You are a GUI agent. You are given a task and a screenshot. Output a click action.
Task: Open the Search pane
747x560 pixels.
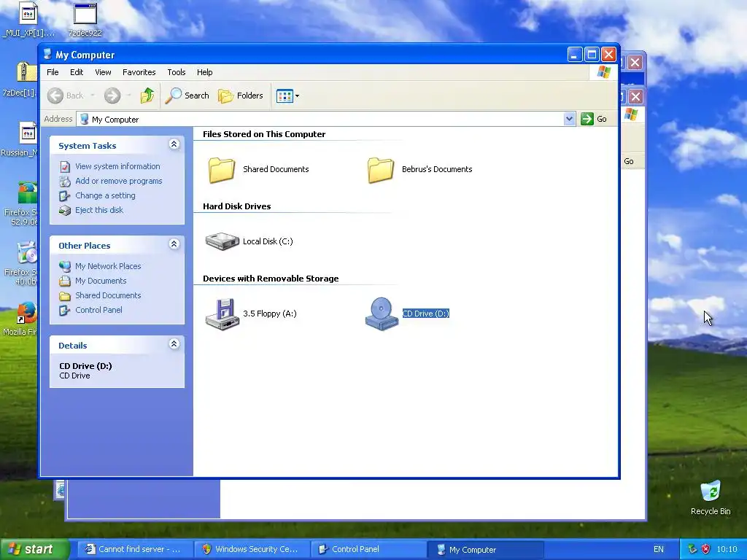tap(187, 96)
